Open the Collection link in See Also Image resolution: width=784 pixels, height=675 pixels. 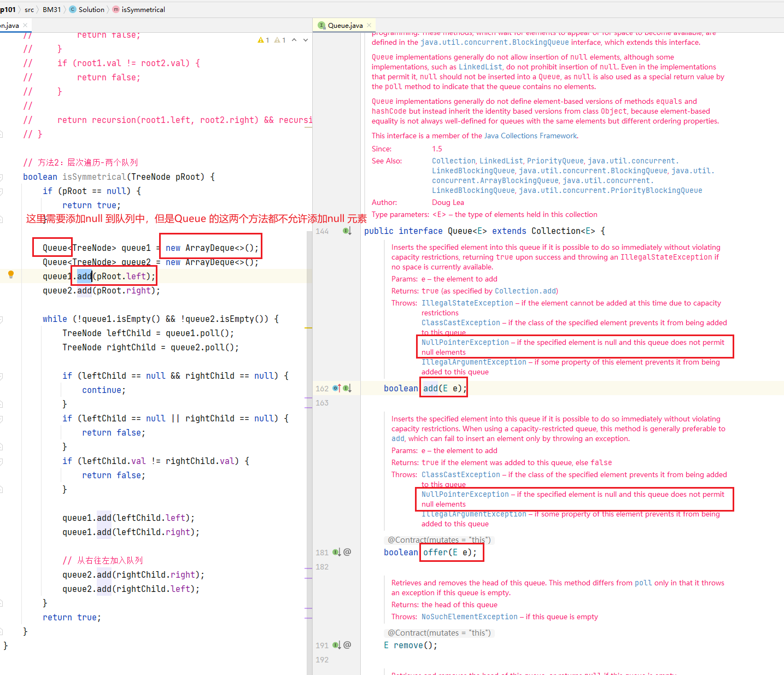[454, 161]
